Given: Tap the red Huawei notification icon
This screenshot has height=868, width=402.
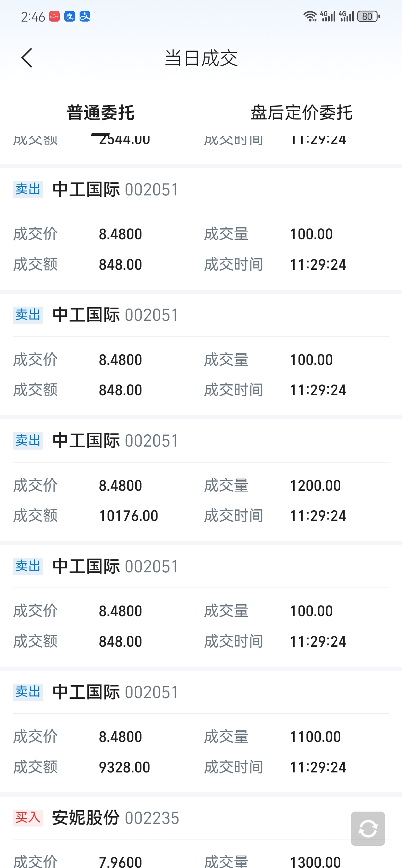Looking at the screenshot, I should [54, 17].
